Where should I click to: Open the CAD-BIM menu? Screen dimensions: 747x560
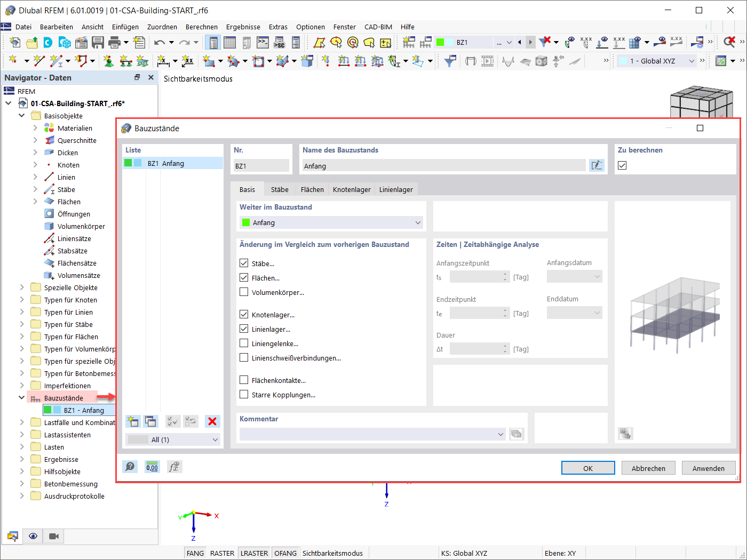(x=378, y=27)
